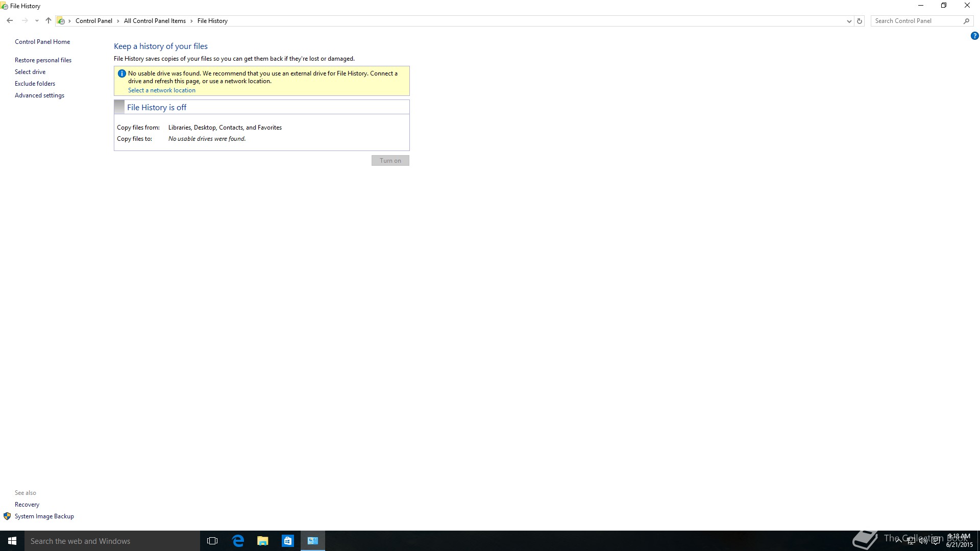The width and height of the screenshot is (980, 551).
Task: Open the Windows Start menu
Action: pos(12,541)
